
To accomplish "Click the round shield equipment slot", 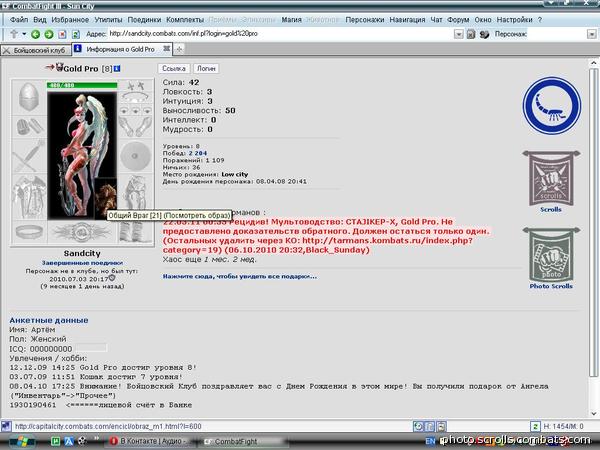I will (x=135, y=156).
